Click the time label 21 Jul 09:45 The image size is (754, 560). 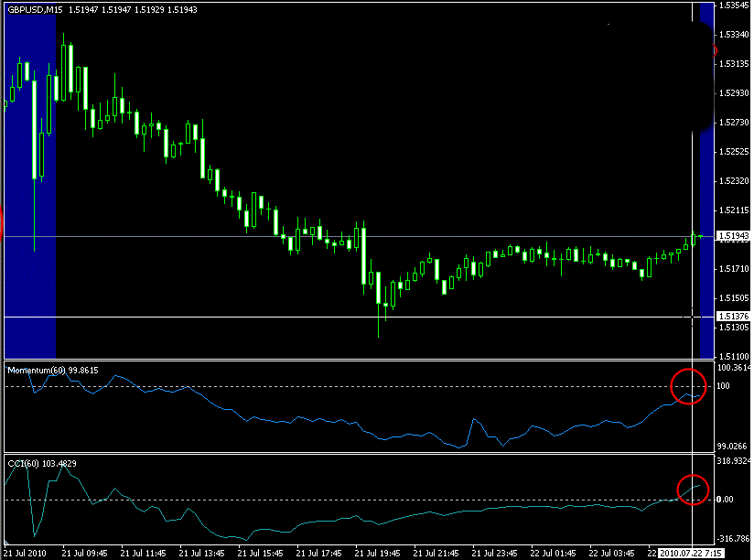84,554
